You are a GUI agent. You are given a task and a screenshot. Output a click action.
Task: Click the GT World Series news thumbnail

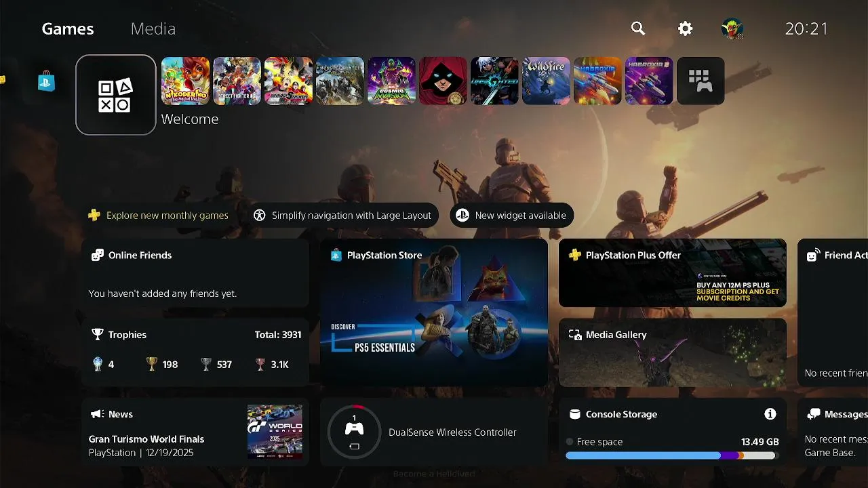point(275,432)
